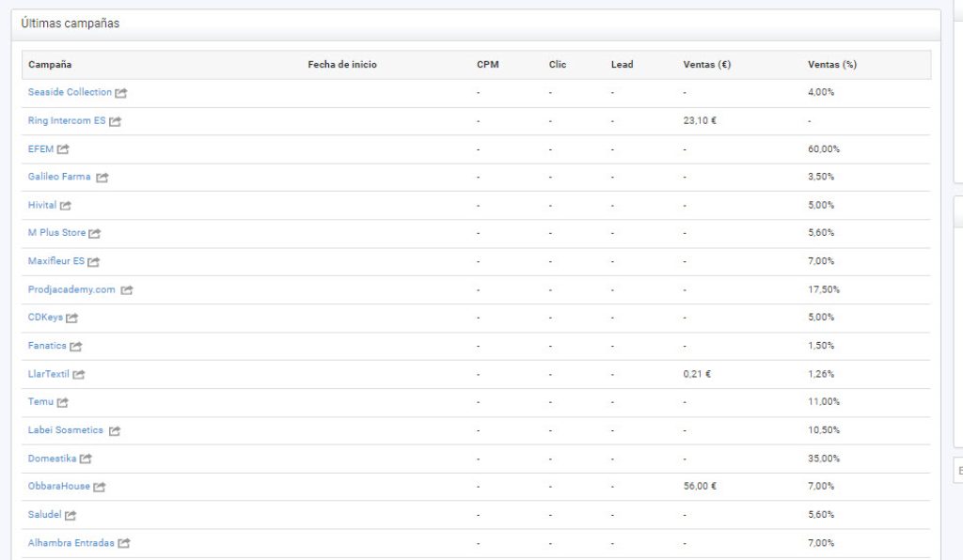The image size is (963, 560).
Task: Click the 17,50% value for Prodjacademy.com
Action: pyautogui.click(x=824, y=289)
